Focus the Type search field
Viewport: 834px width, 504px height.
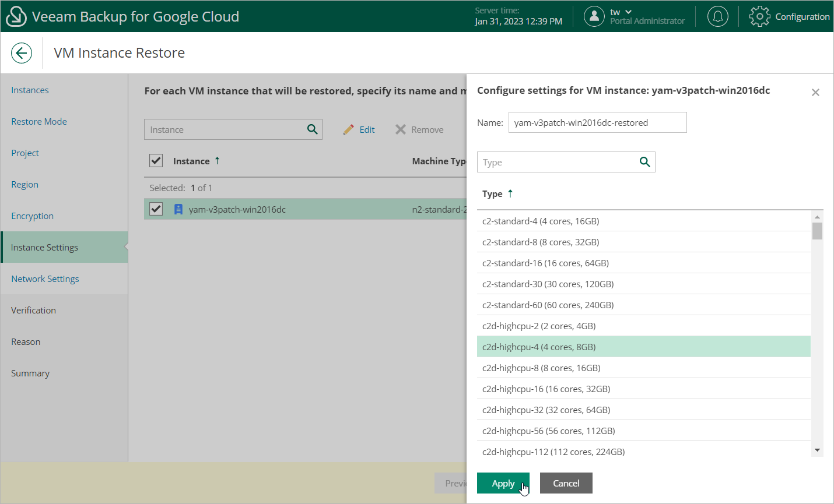[x=566, y=162]
